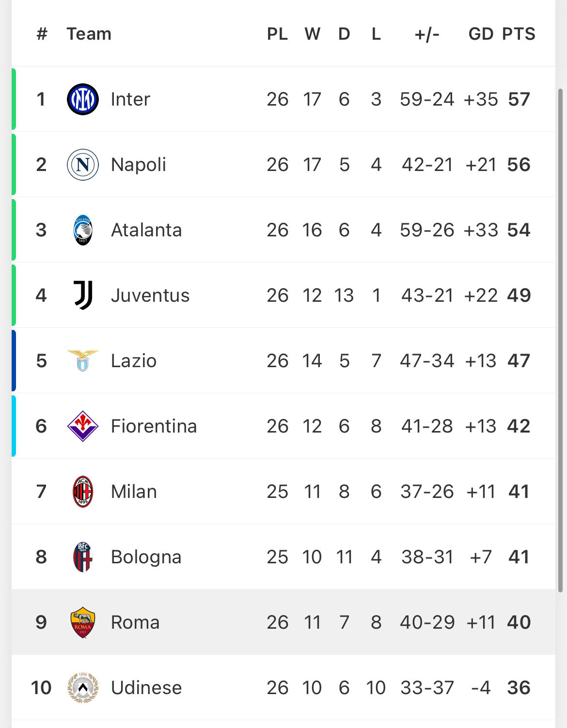The height and width of the screenshot is (728, 567).
Task: Open the Fiorentina team name link
Action: (x=154, y=426)
